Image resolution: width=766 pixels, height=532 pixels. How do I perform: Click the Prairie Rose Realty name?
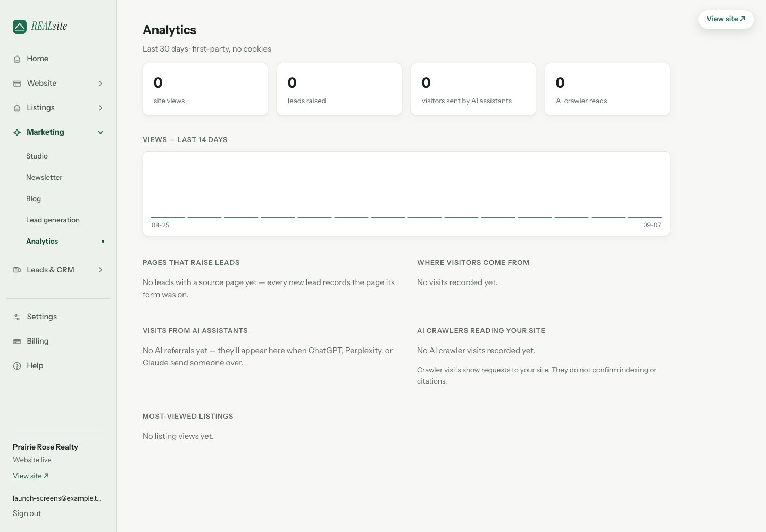[45, 447]
